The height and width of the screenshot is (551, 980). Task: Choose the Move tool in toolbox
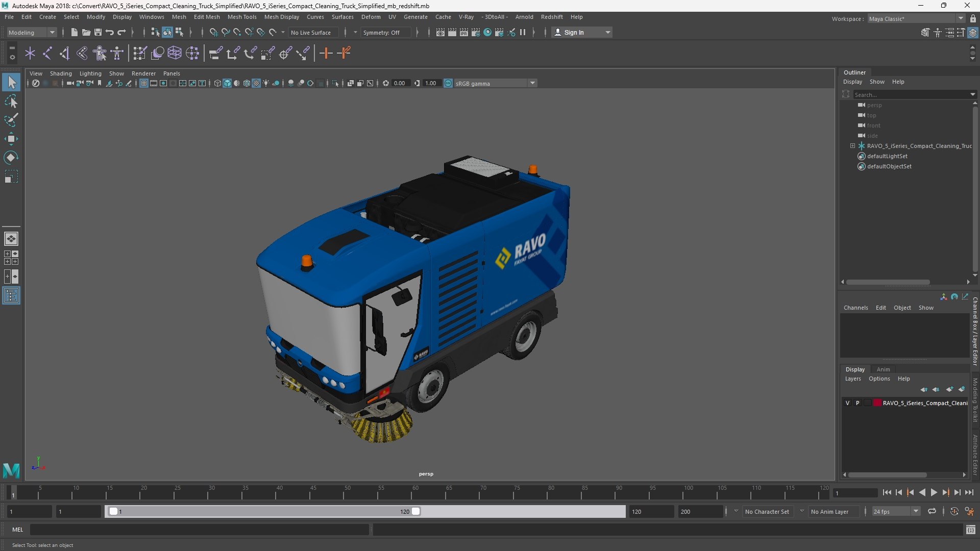pyautogui.click(x=11, y=139)
